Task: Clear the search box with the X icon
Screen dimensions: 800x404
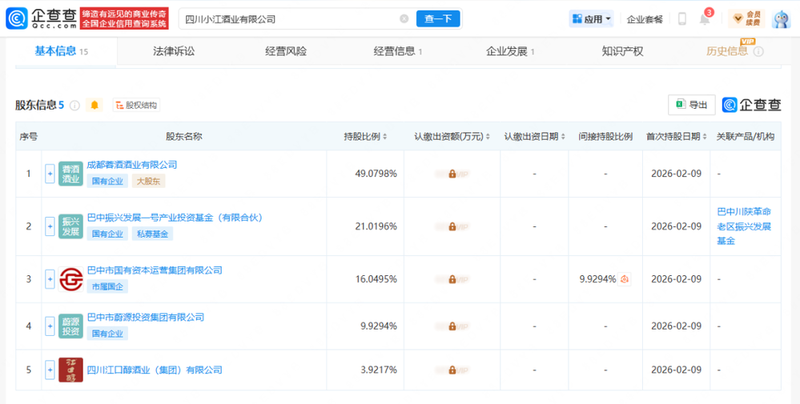Action: click(x=404, y=19)
